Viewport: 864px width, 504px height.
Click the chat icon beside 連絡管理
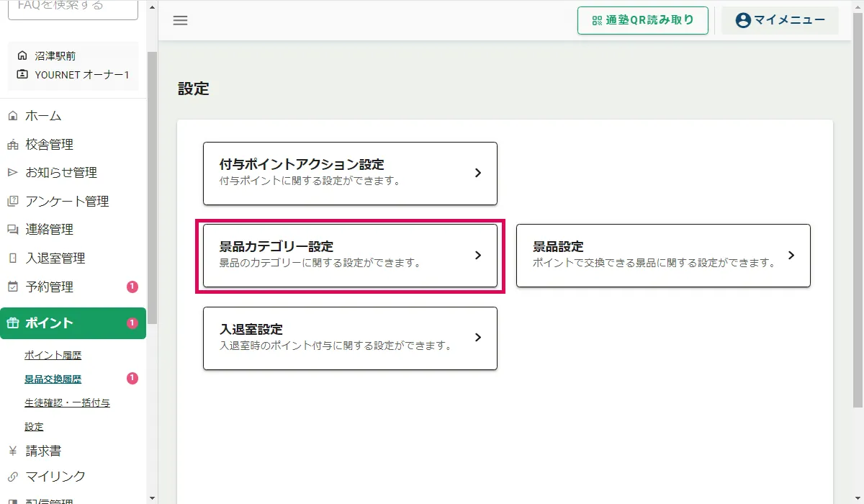point(12,230)
